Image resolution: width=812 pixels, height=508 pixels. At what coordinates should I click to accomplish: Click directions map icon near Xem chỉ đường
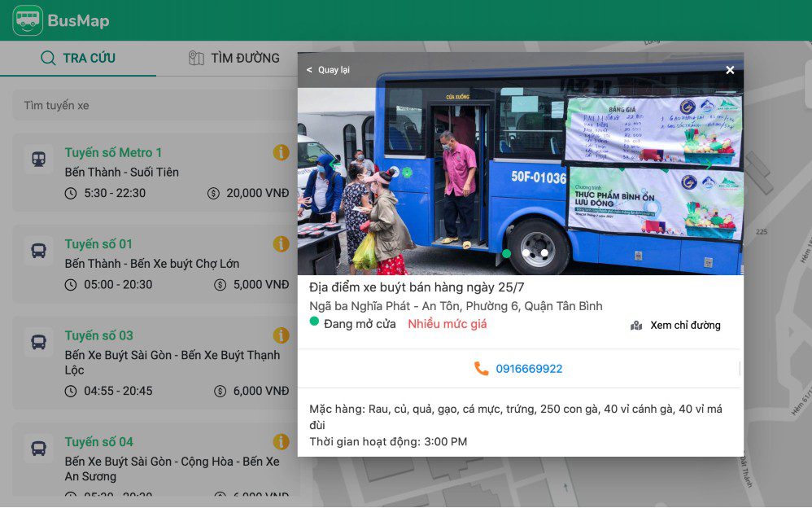tap(636, 326)
